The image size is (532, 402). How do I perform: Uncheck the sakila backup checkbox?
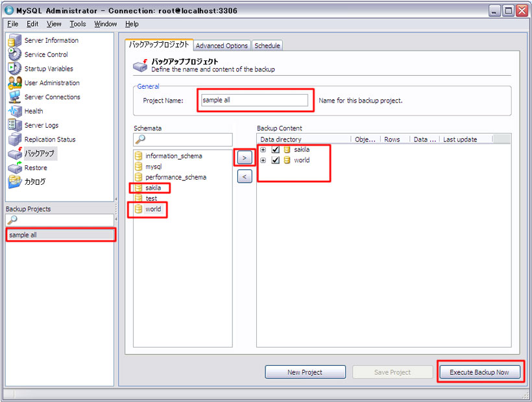[x=276, y=150]
